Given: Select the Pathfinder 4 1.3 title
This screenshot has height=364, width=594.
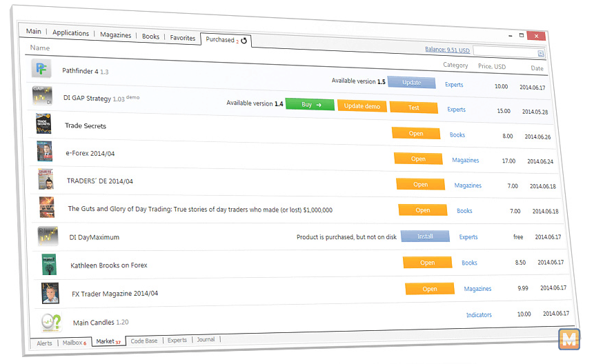Looking at the screenshot, I should coord(86,71).
